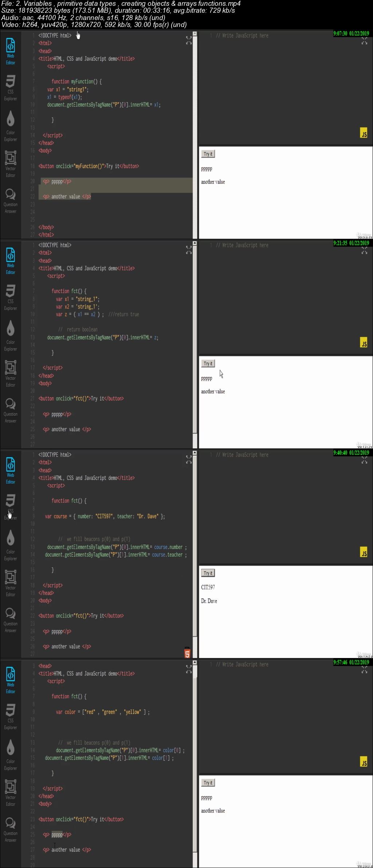Open Web Editor in the 9:40:40 frame

point(11,471)
